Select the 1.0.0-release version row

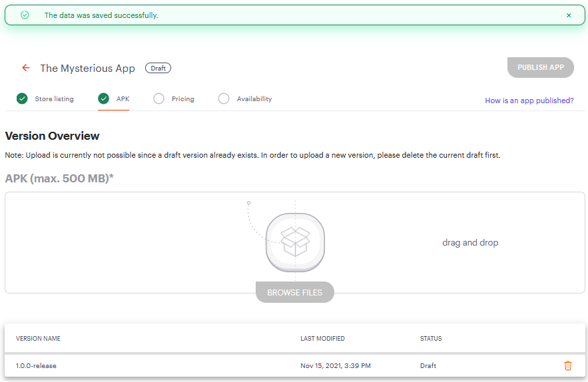coord(295,365)
